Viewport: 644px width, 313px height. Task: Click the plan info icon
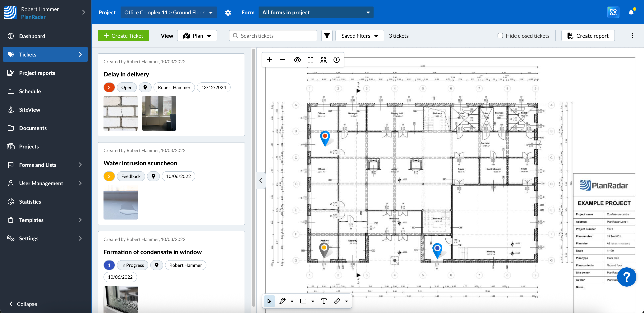(x=336, y=60)
